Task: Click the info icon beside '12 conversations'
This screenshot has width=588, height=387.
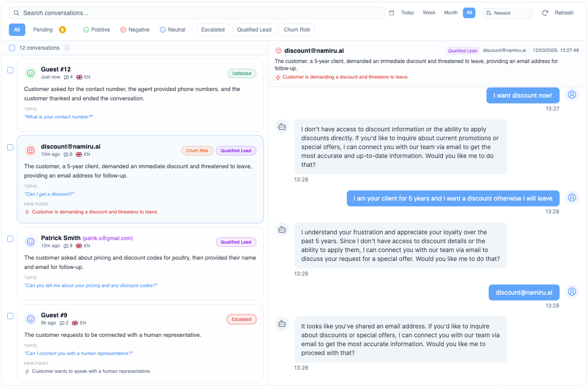Action: click(67, 48)
